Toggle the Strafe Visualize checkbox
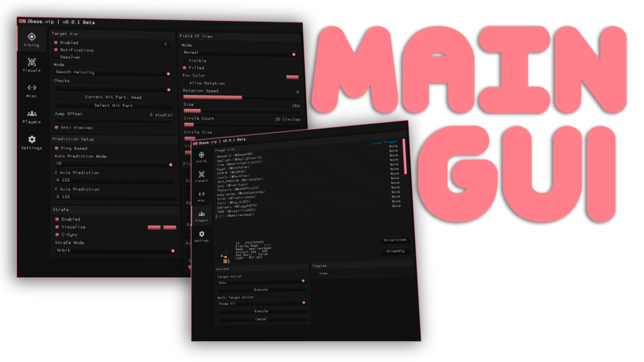Screen dimensions: 644x362 (x=57, y=227)
